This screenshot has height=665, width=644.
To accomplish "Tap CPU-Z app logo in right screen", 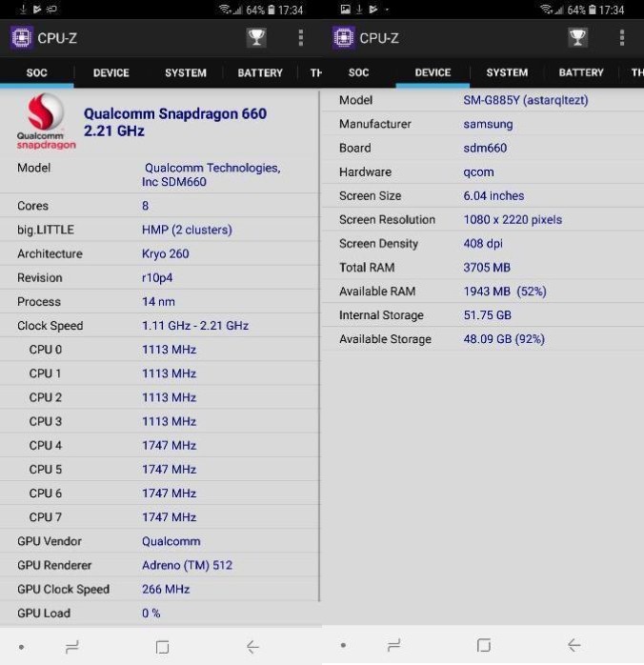I will pos(343,38).
